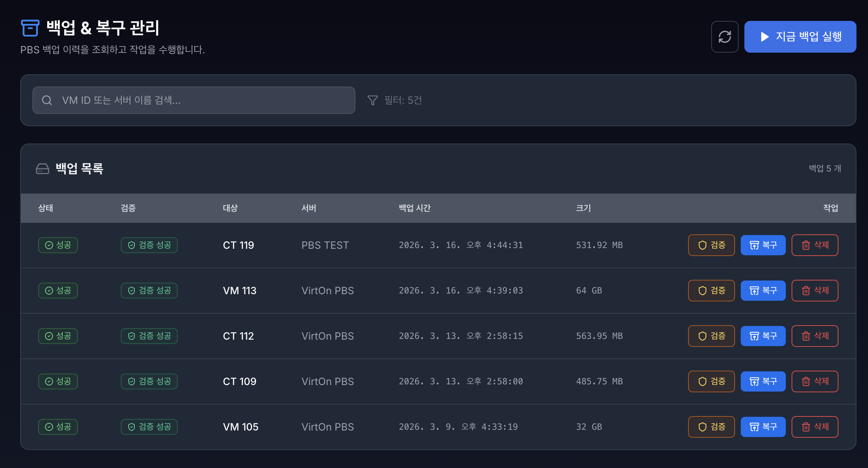Screen dimensions: 868x468
Task: Click the 검증 성공 badge for VM 113
Action: click(x=149, y=291)
